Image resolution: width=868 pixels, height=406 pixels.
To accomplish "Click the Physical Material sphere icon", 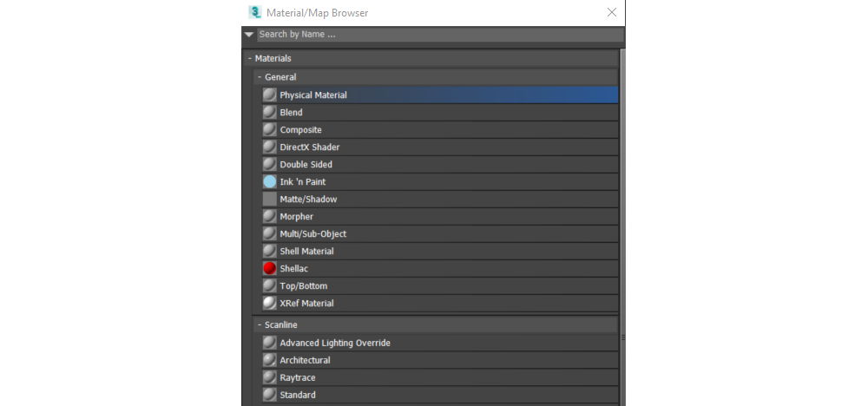I will tap(270, 95).
